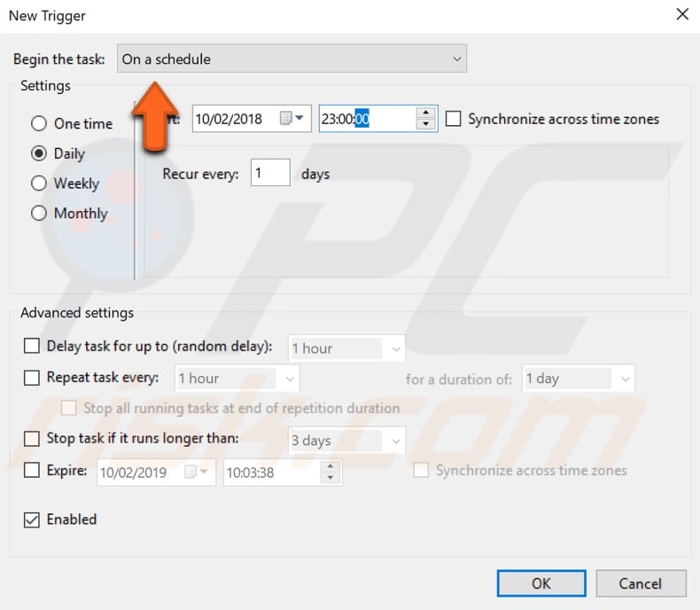
Task: Open the Begin the task dropdown
Action: (292, 59)
